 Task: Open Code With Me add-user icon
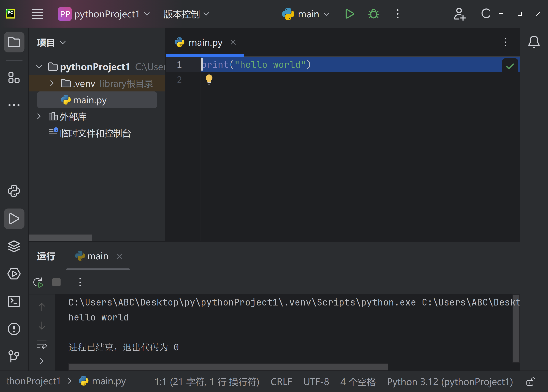click(460, 14)
